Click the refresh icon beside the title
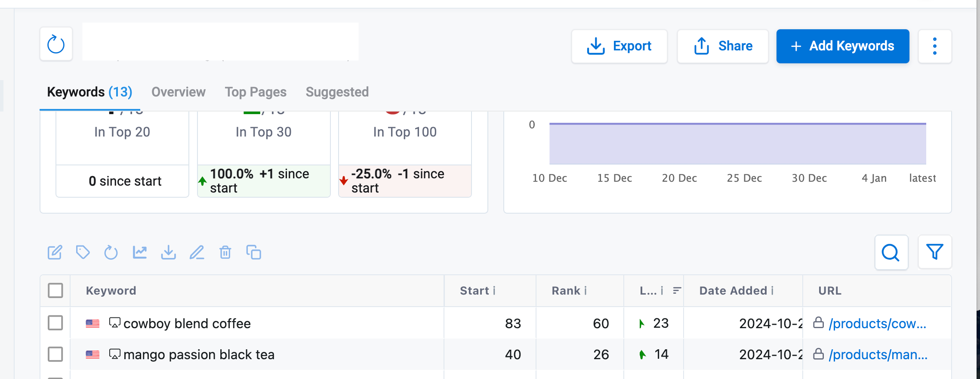Screen dimensions: 980x379 click(56, 44)
